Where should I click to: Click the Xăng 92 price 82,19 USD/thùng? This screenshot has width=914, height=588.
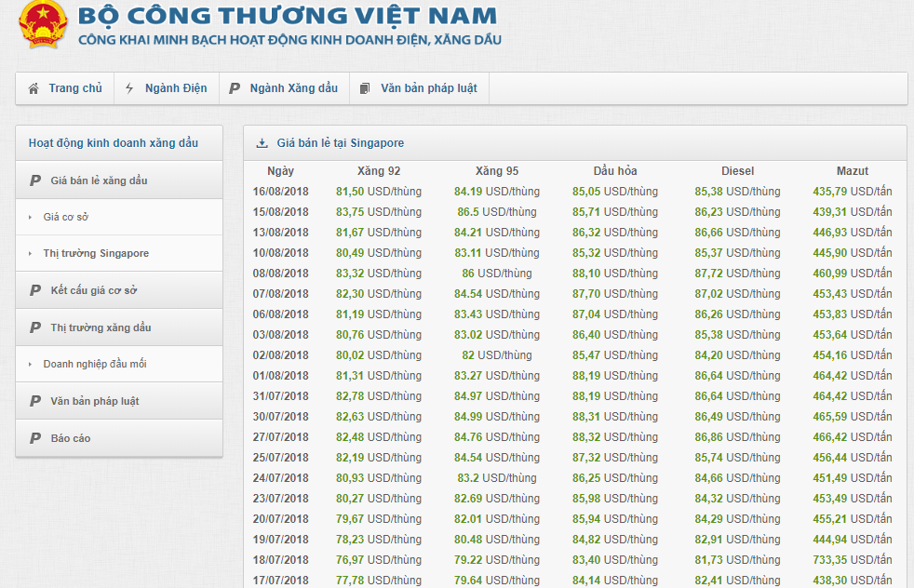tap(379, 458)
